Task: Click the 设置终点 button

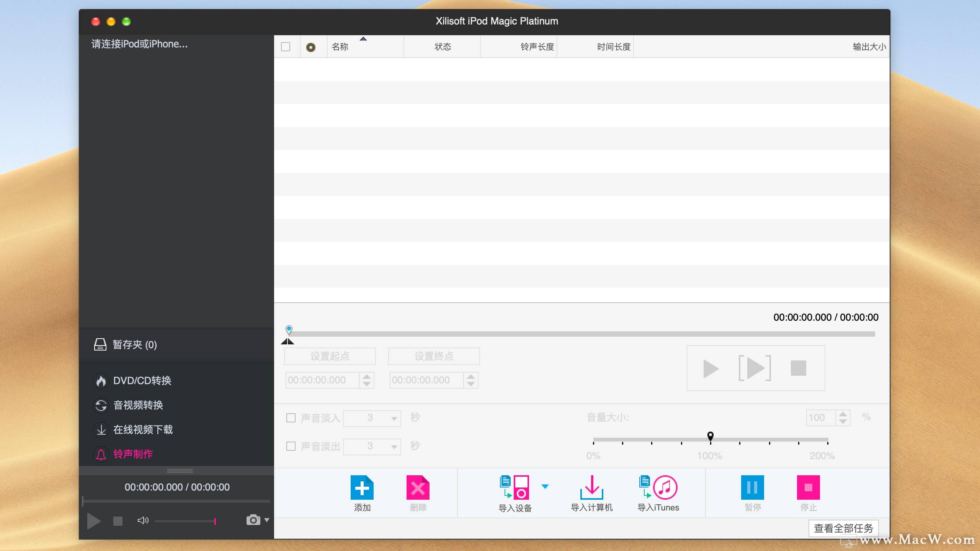Action: [x=434, y=356]
